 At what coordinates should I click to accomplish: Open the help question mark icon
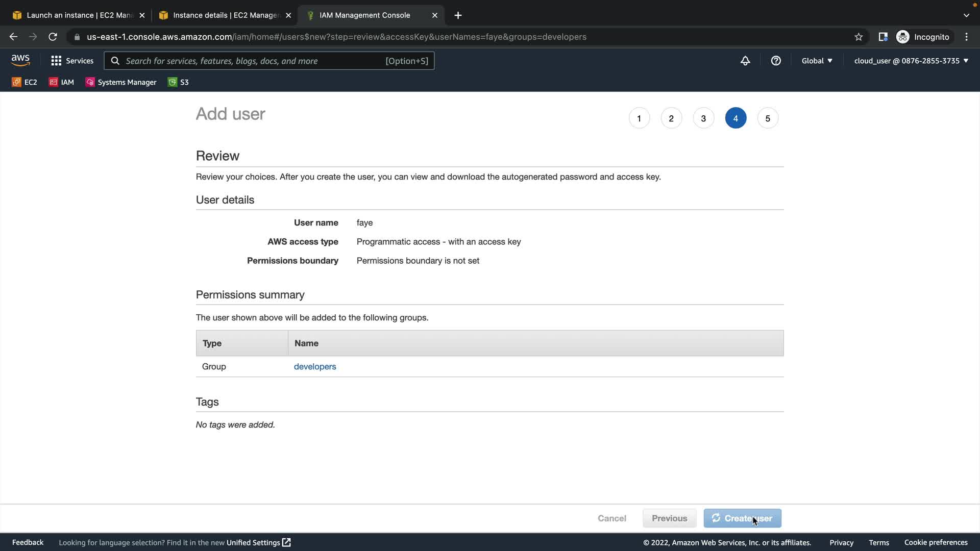click(776, 61)
